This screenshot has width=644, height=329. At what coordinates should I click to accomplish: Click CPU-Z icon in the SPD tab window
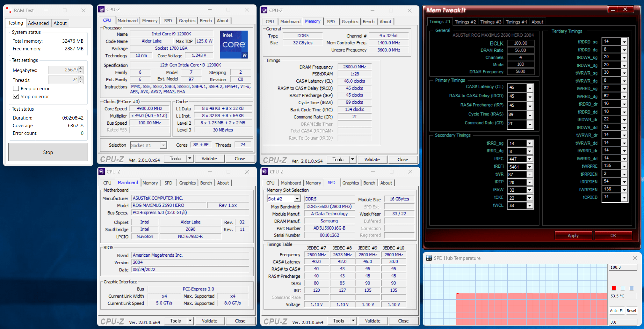pos(265,172)
